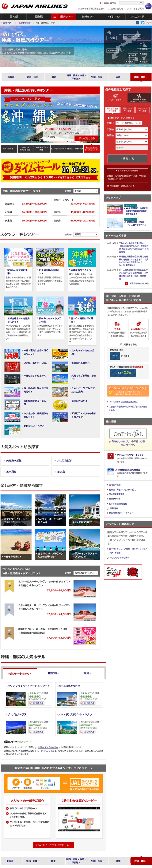This screenshot has width=152, height=868.
Task: Tick the JMBツアーのみ検索する checkbox
Action: [x=108, y=118]
